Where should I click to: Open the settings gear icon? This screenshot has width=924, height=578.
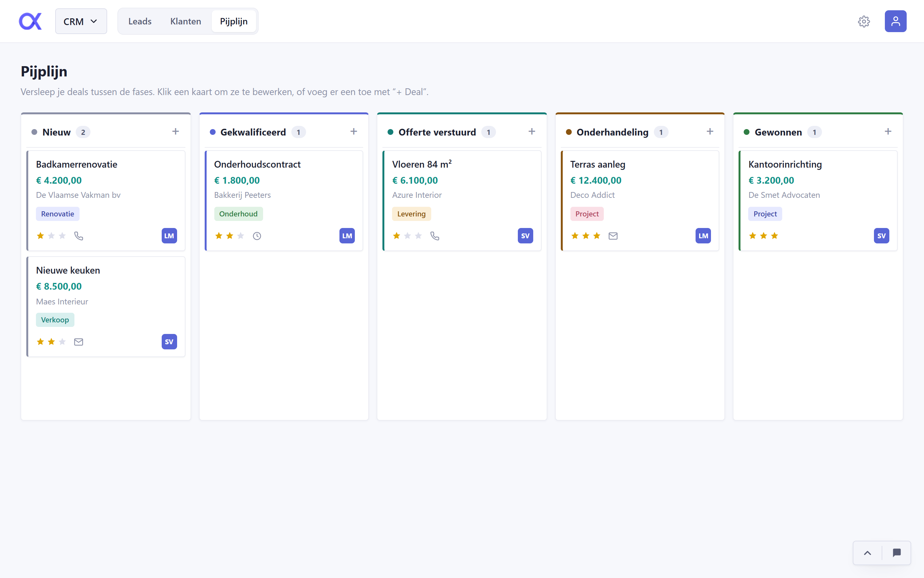point(864,22)
